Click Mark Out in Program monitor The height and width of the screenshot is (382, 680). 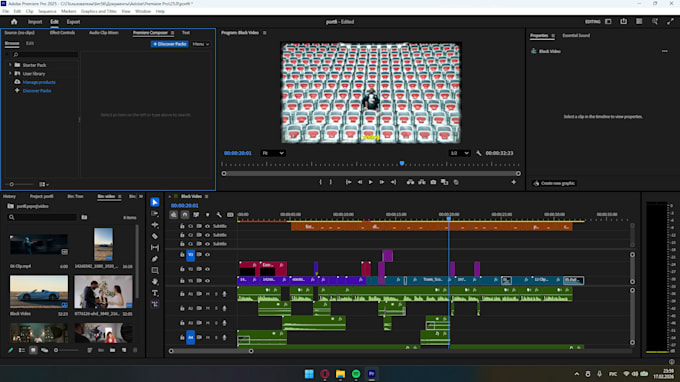(x=330, y=182)
